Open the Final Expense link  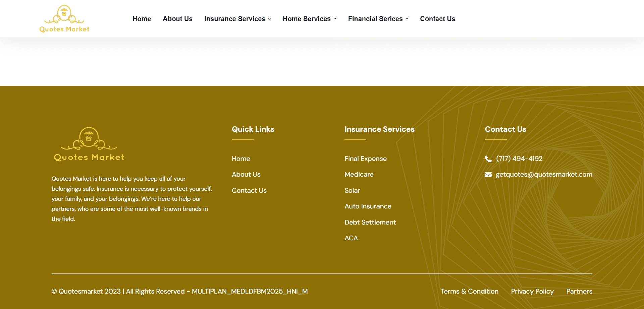(366, 159)
